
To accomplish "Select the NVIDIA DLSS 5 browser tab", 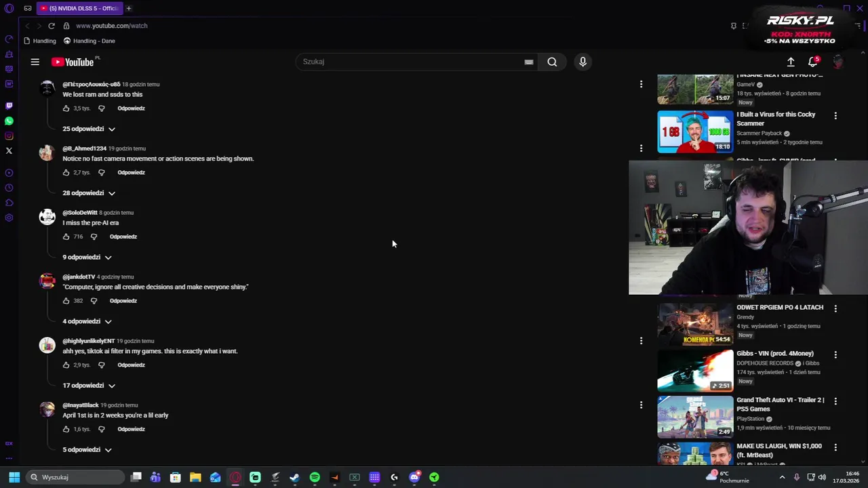I will (x=79, y=8).
